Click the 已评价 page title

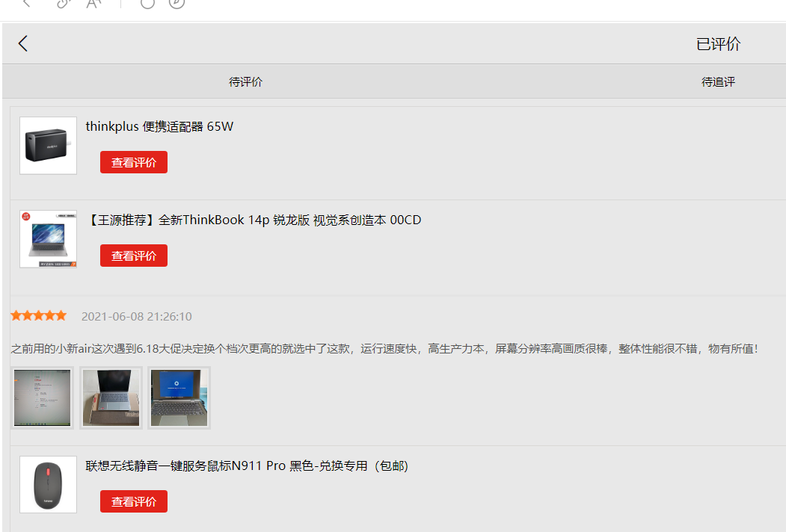pyautogui.click(x=718, y=44)
